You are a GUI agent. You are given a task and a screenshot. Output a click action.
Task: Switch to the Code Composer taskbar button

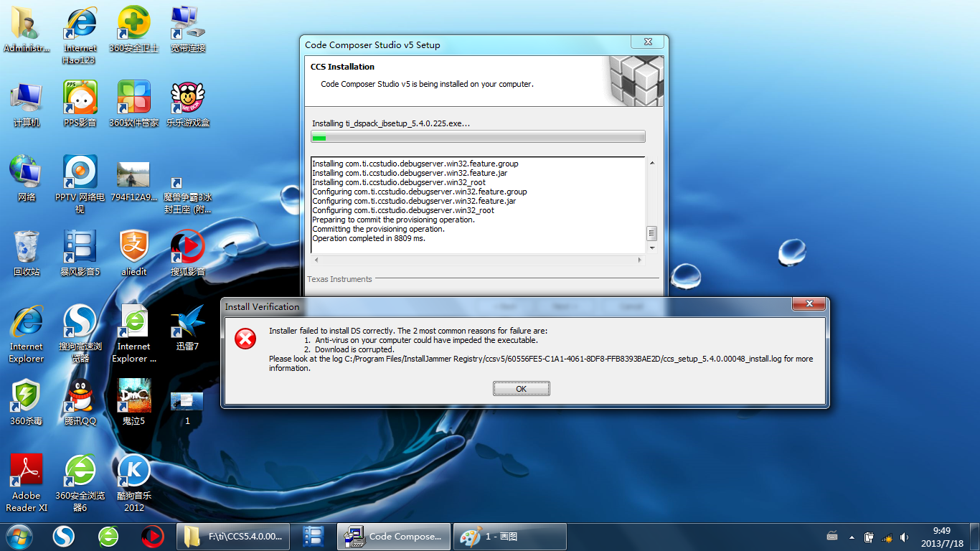pyautogui.click(x=394, y=537)
